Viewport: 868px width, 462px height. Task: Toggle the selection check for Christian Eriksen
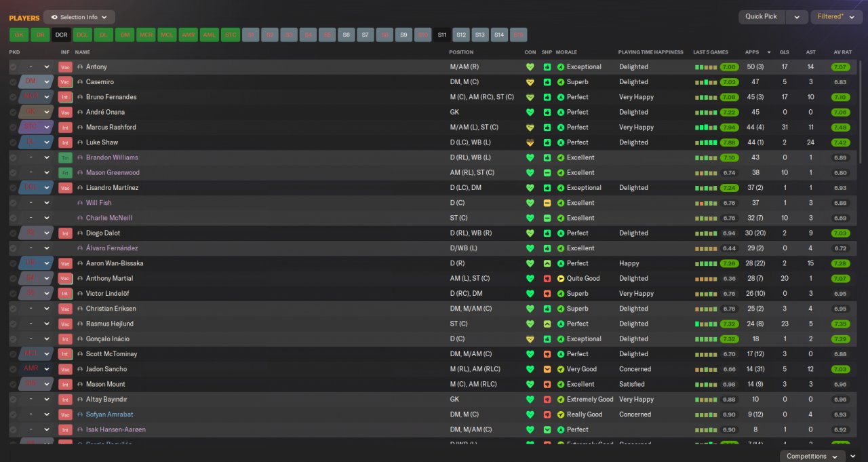coord(13,309)
